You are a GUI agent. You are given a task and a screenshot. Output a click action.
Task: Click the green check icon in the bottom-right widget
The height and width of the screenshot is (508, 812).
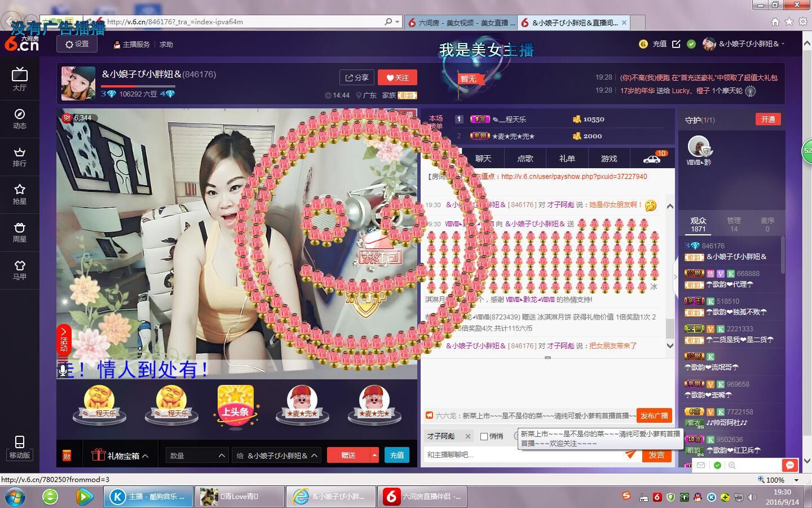point(717,466)
